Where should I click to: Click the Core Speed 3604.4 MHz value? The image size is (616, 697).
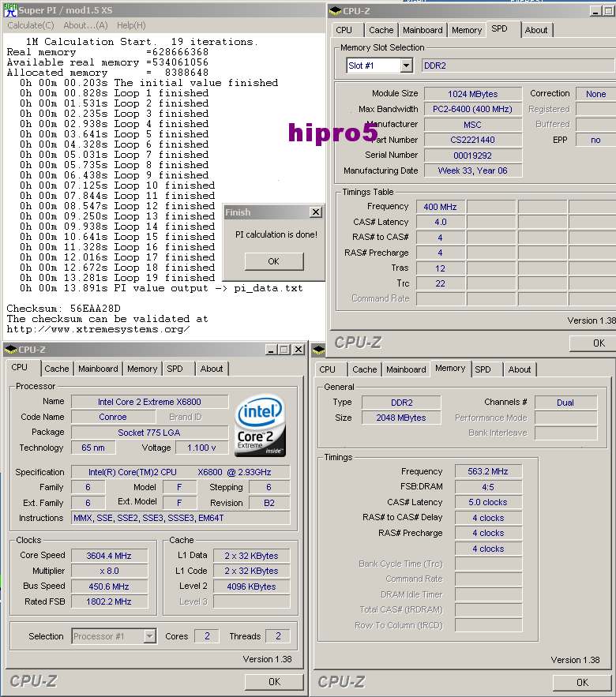click(x=109, y=556)
